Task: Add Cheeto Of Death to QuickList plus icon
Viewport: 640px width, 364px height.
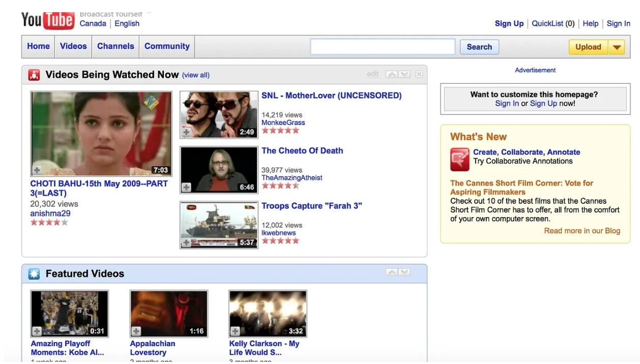Action: click(x=187, y=188)
